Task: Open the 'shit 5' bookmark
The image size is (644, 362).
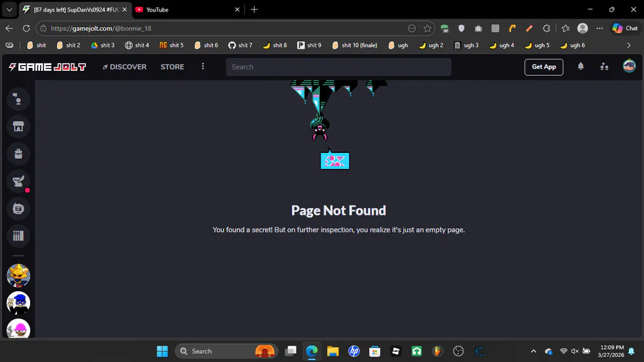Action: coord(172,45)
